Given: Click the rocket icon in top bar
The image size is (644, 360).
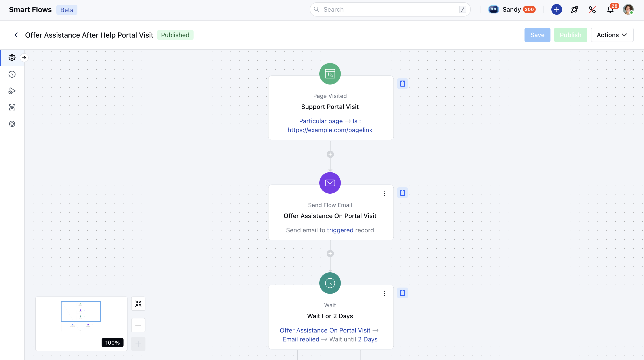Looking at the screenshot, I should [x=574, y=9].
